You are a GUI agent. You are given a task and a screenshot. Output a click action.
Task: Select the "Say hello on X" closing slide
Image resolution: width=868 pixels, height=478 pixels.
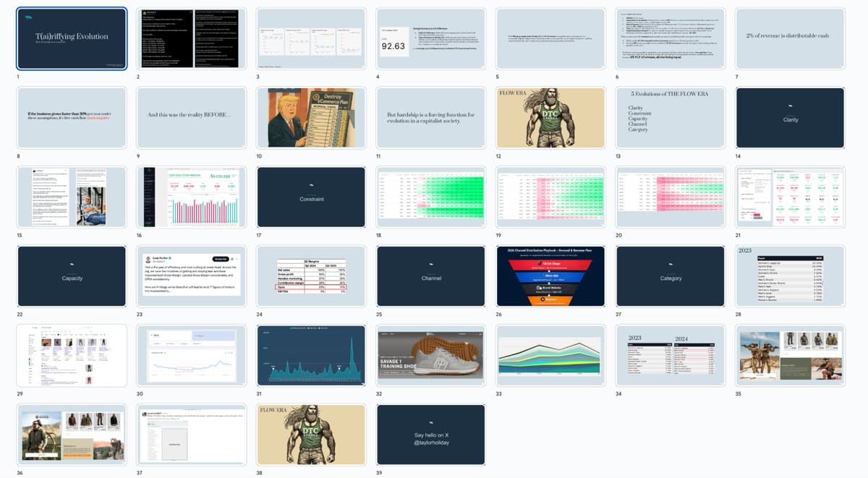click(x=431, y=434)
